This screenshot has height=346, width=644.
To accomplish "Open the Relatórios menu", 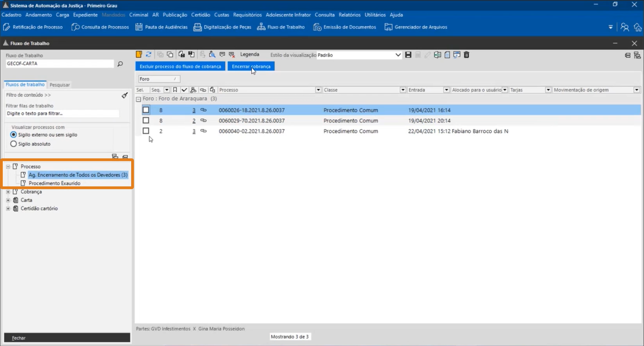I will [349, 15].
